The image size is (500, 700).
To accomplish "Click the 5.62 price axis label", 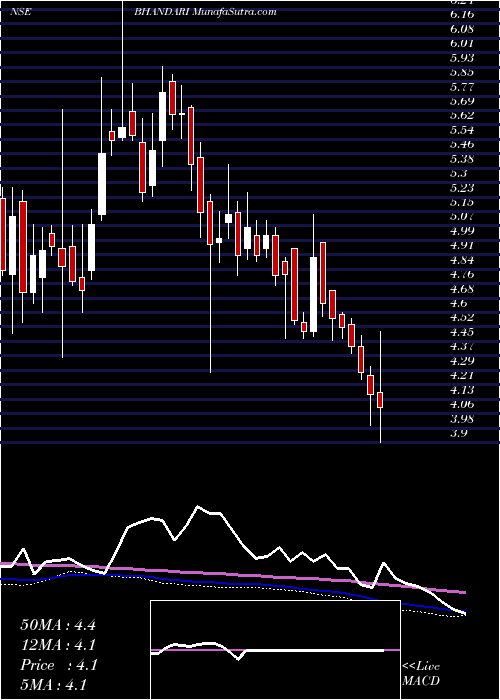I will (x=462, y=116).
